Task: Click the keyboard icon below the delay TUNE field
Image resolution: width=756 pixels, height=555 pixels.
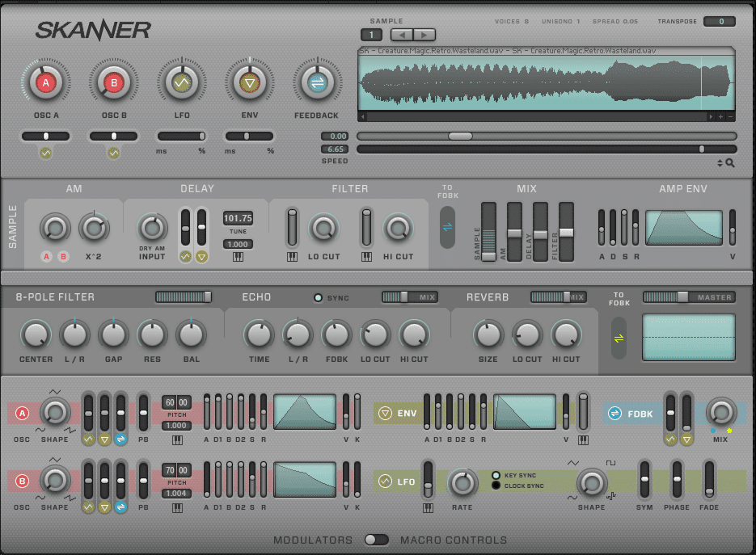Action: coord(238,257)
